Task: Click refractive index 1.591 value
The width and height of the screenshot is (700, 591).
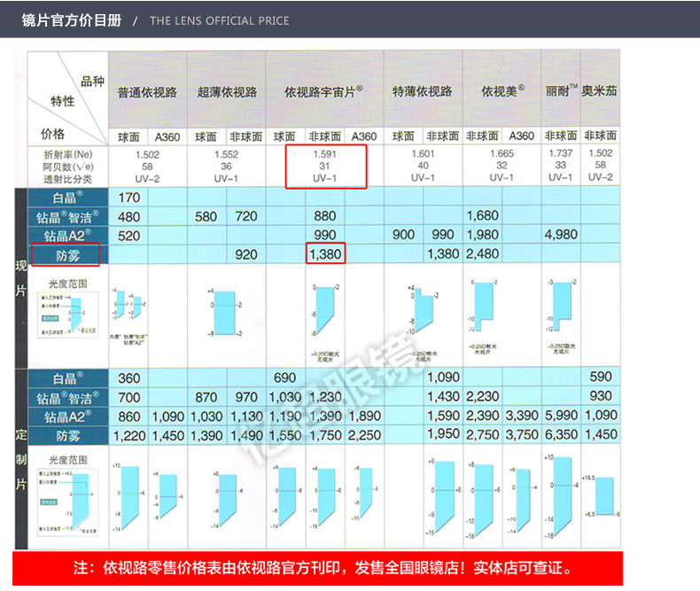Action: 324,154
